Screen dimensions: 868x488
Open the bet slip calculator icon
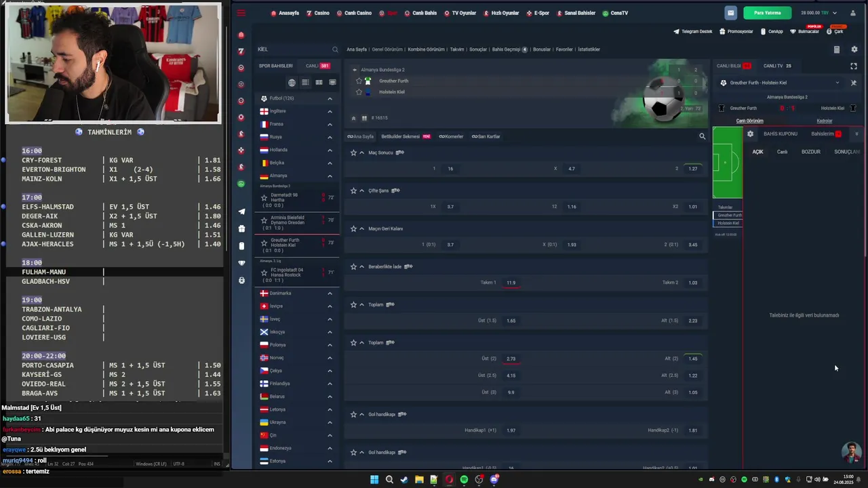coord(836,49)
